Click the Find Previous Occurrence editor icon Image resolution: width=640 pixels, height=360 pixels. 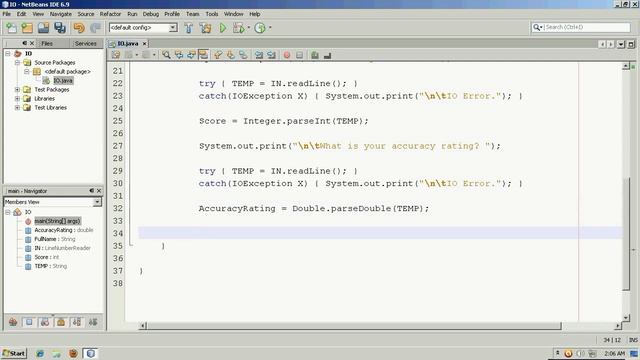point(179,55)
